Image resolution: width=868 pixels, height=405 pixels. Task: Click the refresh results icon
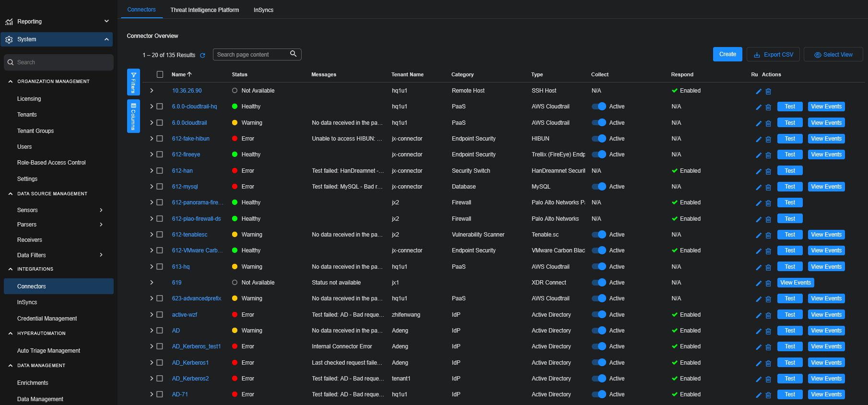[202, 56]
